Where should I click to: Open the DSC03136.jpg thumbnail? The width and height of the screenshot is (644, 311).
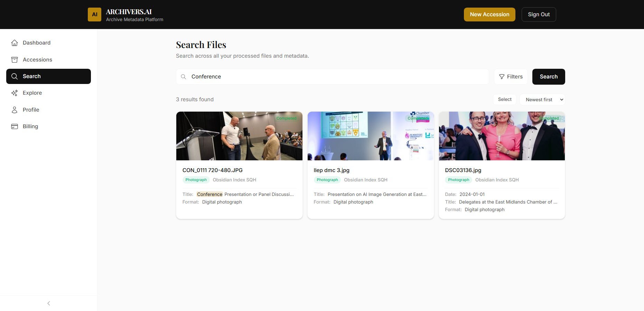tap(502, 135)
